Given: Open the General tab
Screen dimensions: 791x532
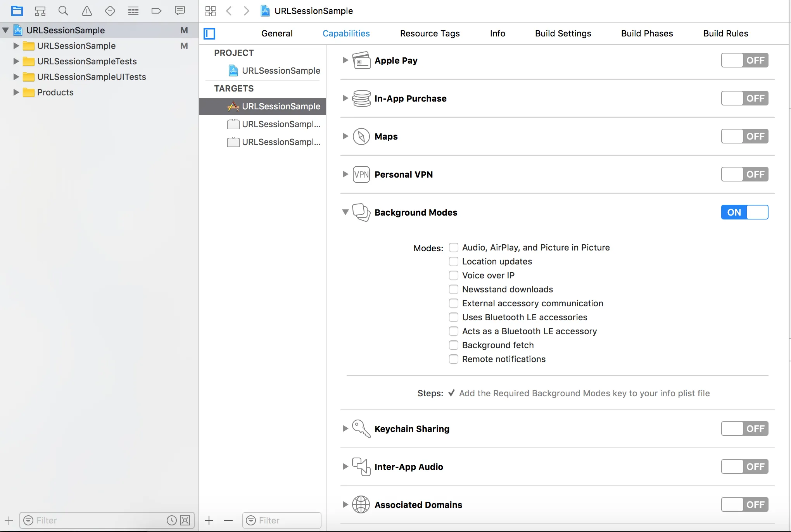Looking at the screenshot, I should pyautogui.click(x=276, y=33).
